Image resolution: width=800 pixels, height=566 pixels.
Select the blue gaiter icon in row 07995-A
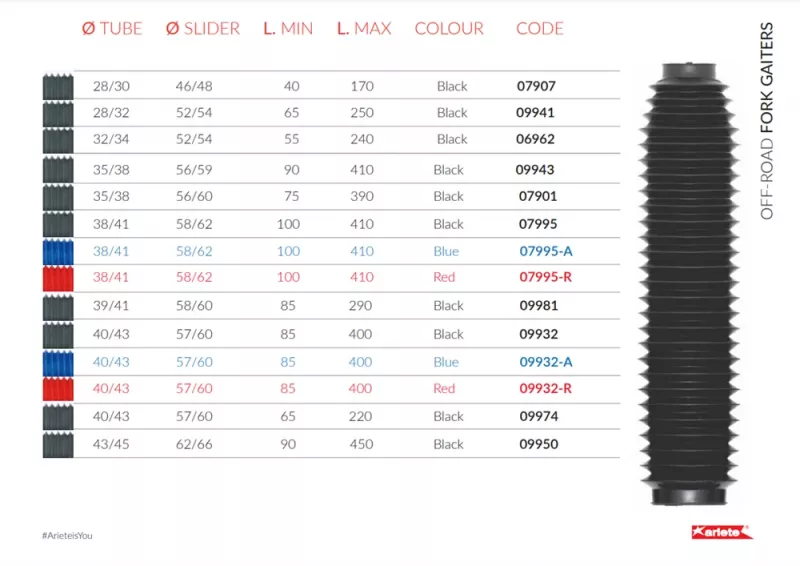coord(58,252)
